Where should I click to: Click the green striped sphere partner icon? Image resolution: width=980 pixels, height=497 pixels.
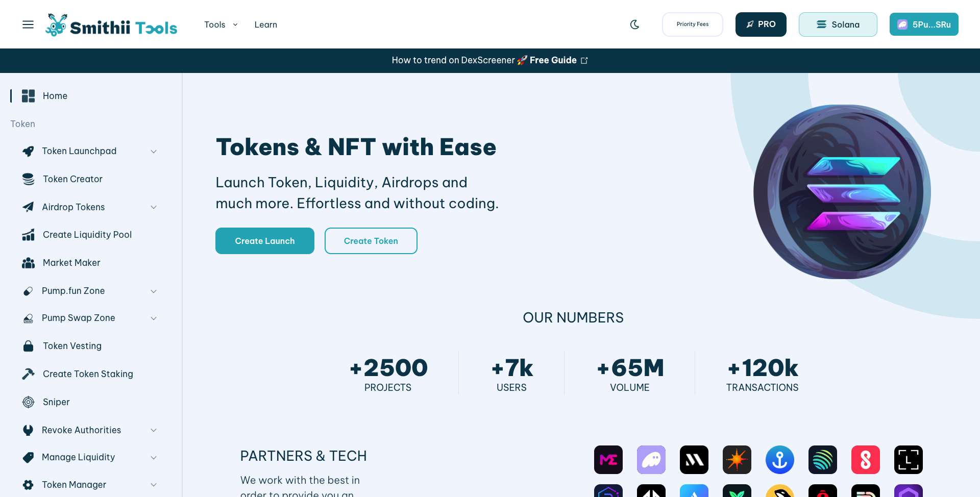(x=822, y=460)
